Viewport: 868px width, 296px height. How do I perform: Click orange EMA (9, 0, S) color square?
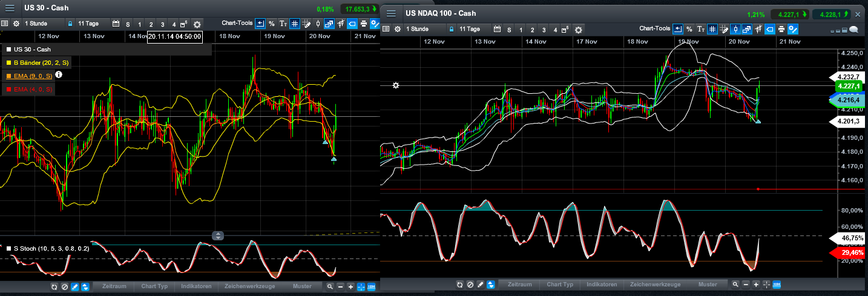point(8,76)
